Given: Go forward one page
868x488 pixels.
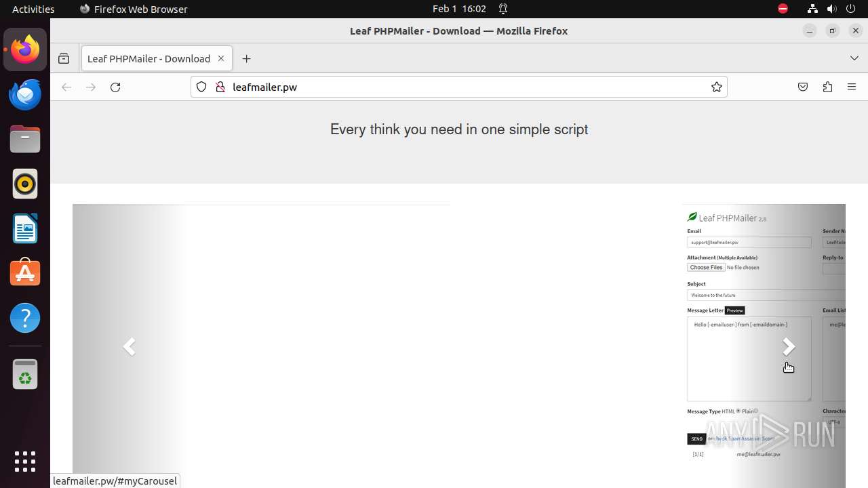Looking at the screenshot, I should (91, 87).
